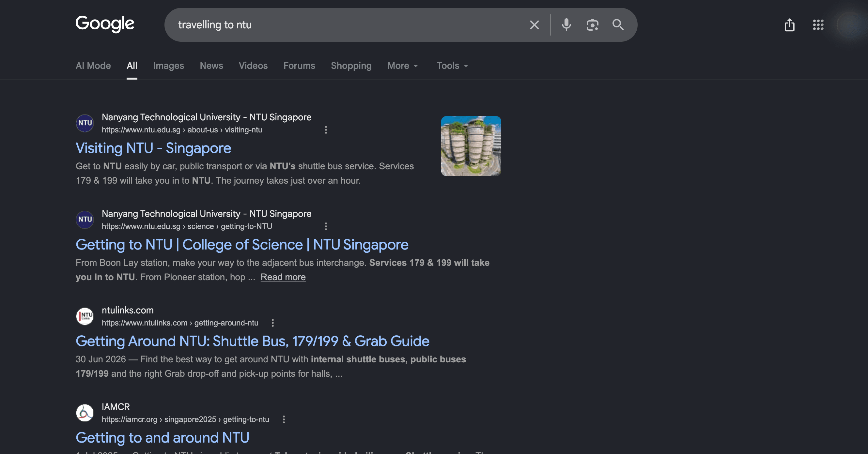This screenshot has height=454, width=868.
Task: Click URL 'ntulinks.com › getting-around-ntu'
Action: point(180,323)
